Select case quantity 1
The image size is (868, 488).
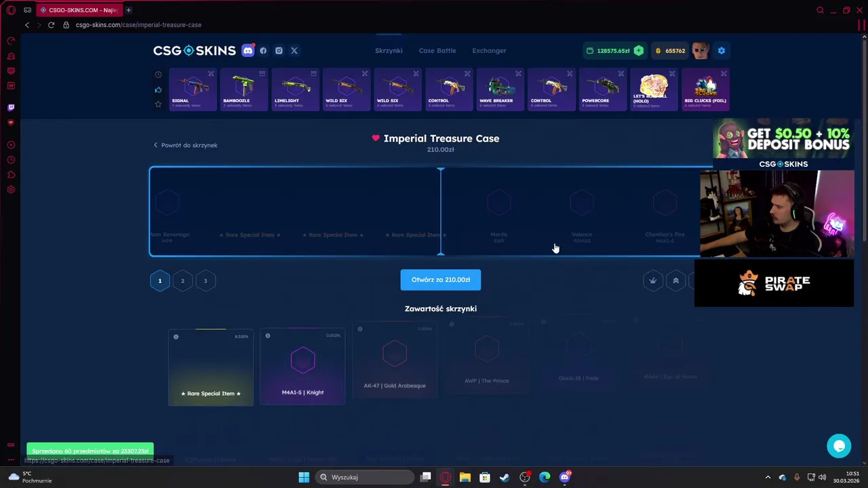pos(160,281)
